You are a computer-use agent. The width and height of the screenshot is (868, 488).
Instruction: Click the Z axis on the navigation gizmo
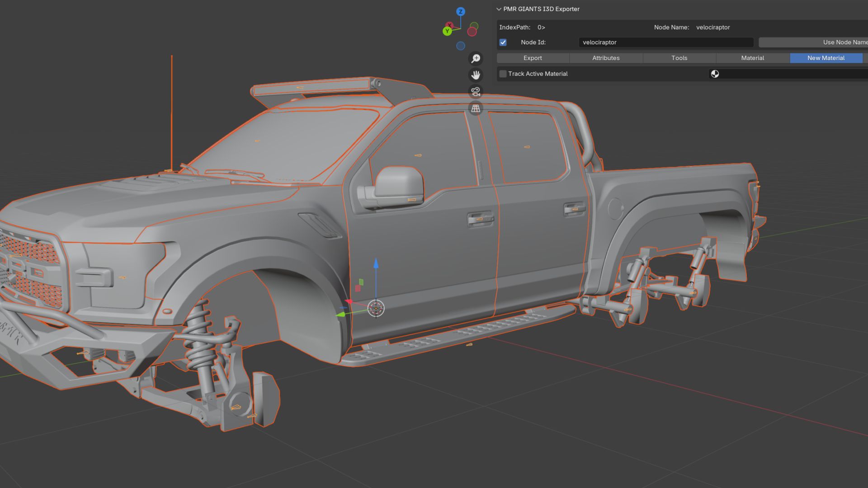click(x=461, y=12)
